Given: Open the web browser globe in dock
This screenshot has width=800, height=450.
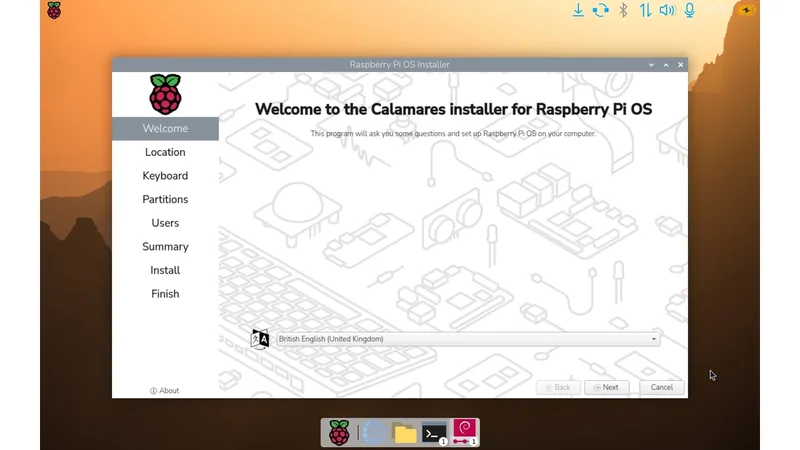Looking at the screenshot, I should 373,433.
